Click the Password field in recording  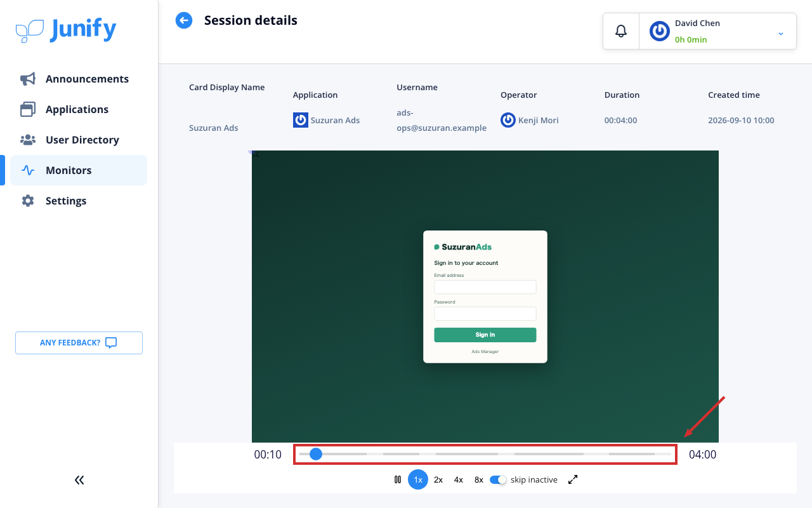(x=485, y=314)
